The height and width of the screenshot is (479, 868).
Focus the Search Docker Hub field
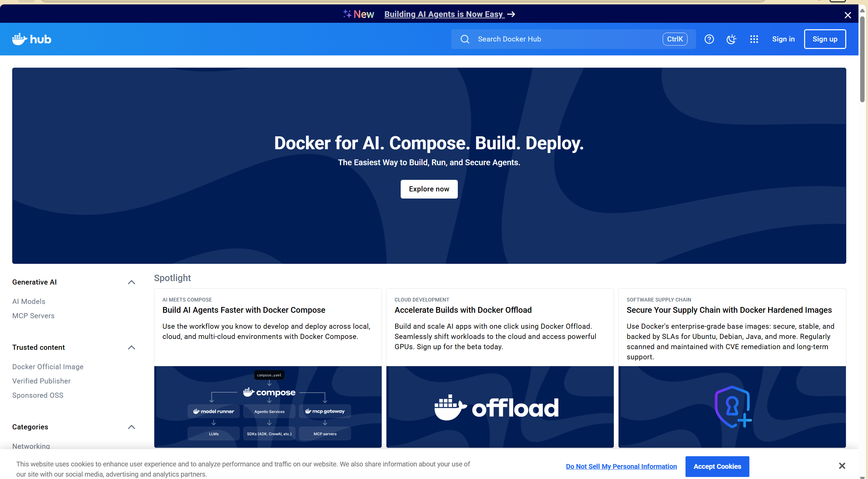tap(573, 39)
